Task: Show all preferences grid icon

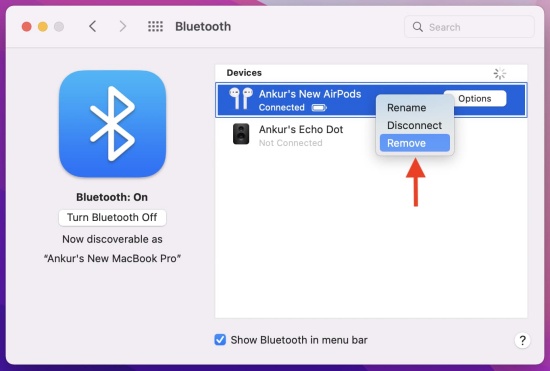Action: pyautogui.click(x=155, y=26)
